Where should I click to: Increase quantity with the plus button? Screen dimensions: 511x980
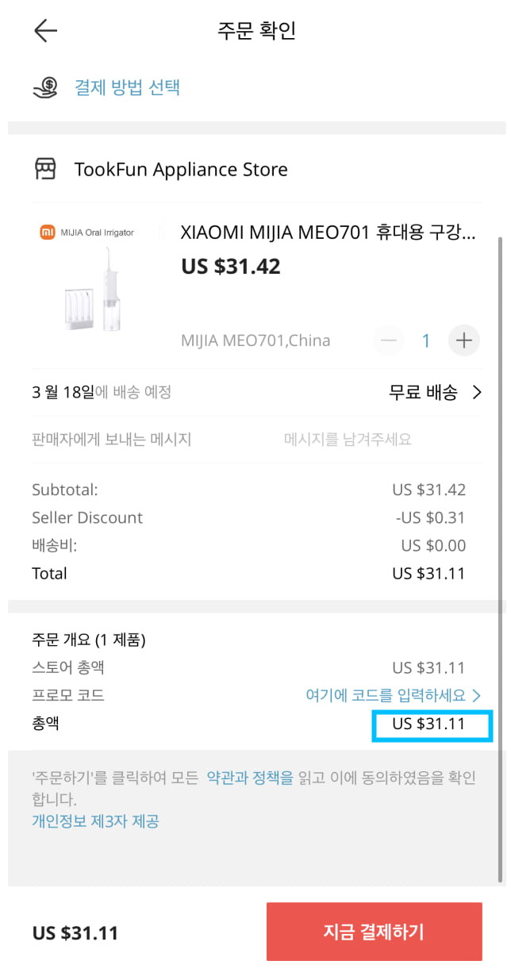(x=464, y=341)
